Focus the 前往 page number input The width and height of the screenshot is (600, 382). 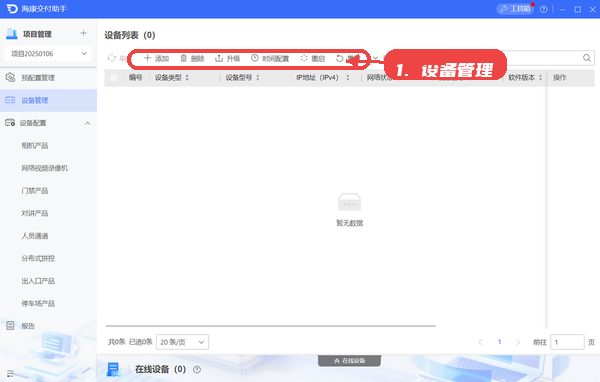(x=567, y=342)
